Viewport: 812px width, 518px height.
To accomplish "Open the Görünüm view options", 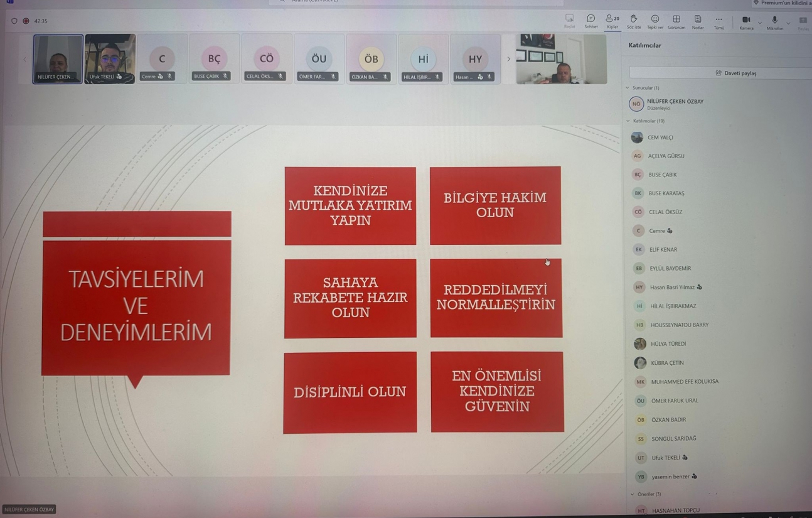I will pos(676,21).
